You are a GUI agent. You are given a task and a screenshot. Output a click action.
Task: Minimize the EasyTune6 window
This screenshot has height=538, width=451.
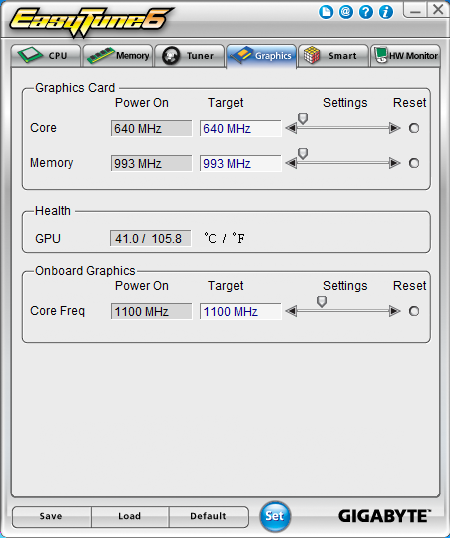[415, 10]
